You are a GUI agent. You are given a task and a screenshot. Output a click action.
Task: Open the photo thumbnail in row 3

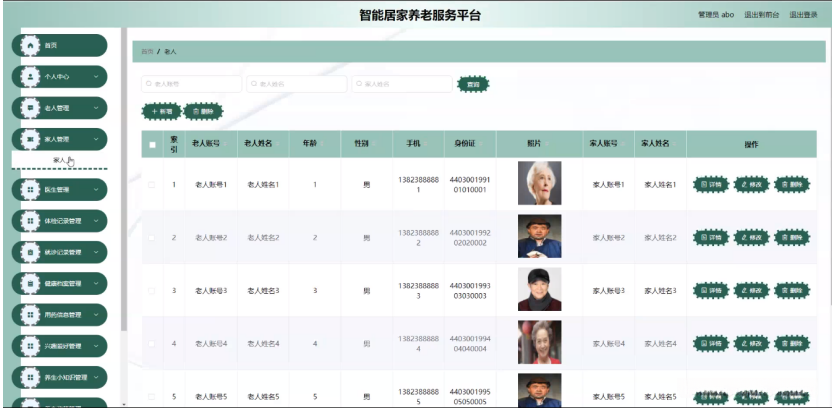[540, 289]
